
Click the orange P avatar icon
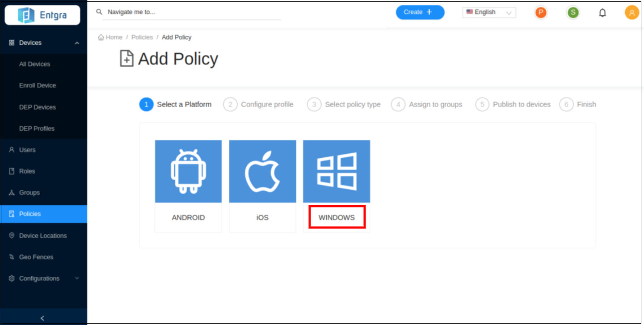pyautogui.click(x=541, y=13)
